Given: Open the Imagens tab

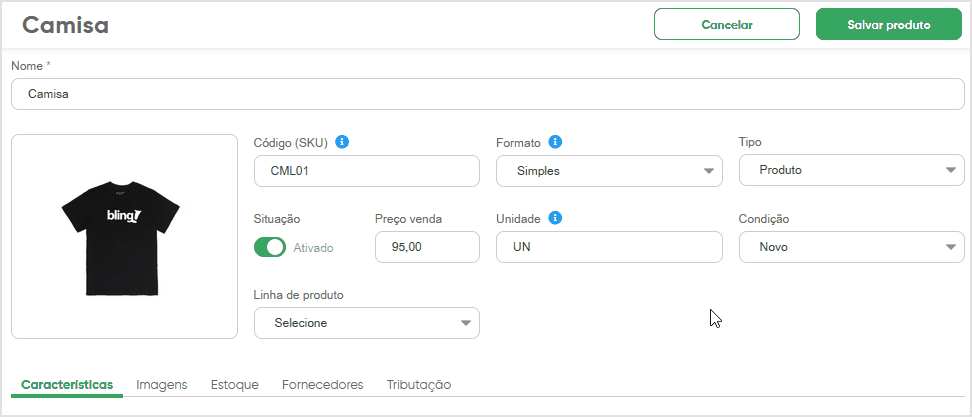Looking at the screenshot, I should [162, 385].
